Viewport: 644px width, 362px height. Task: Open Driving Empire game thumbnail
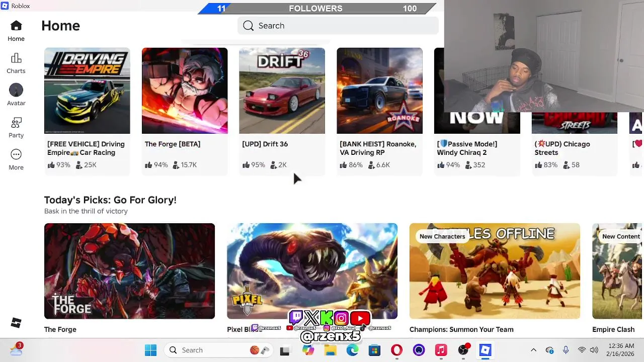tap(87, 91)
